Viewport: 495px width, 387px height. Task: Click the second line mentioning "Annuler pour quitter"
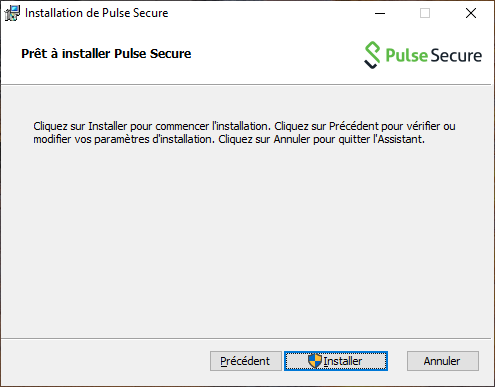click(229, 139)
